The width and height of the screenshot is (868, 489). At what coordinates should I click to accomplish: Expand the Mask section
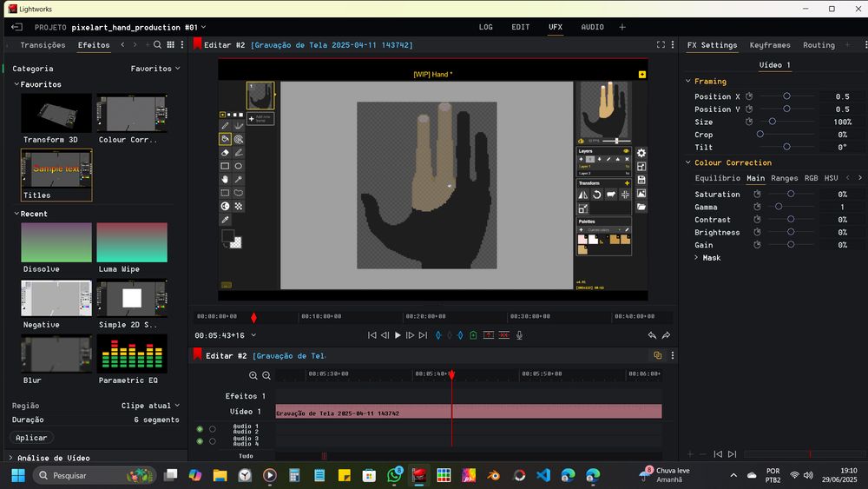click(696, 258)
